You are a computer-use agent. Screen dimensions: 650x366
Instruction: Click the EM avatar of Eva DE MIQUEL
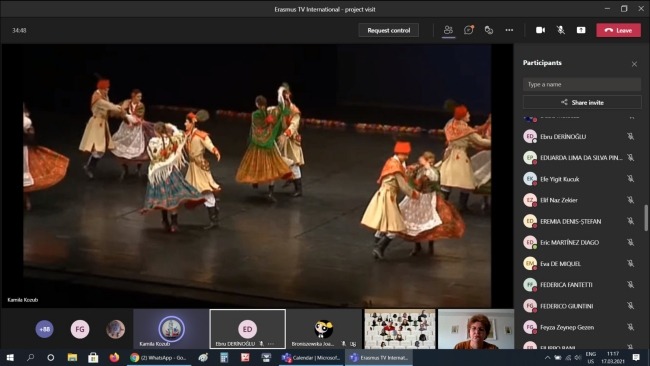(x=530, y=264)
